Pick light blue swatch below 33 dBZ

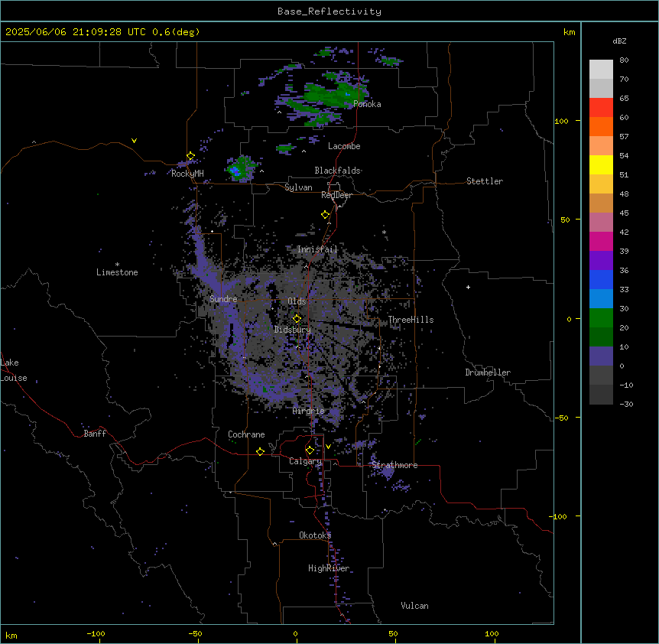[601, 299]
